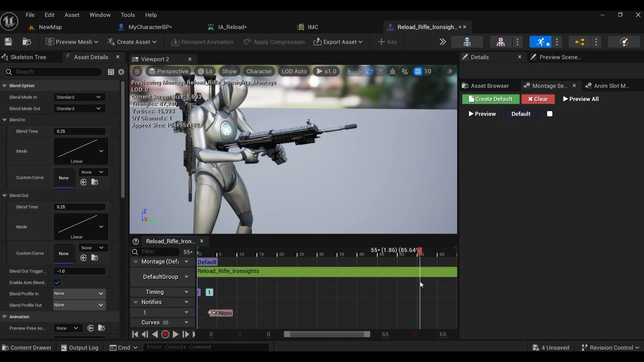This screenshot has width=644, height=362.
Task: Open the Animation Blueprint mode icon
Action: point(580,42)
